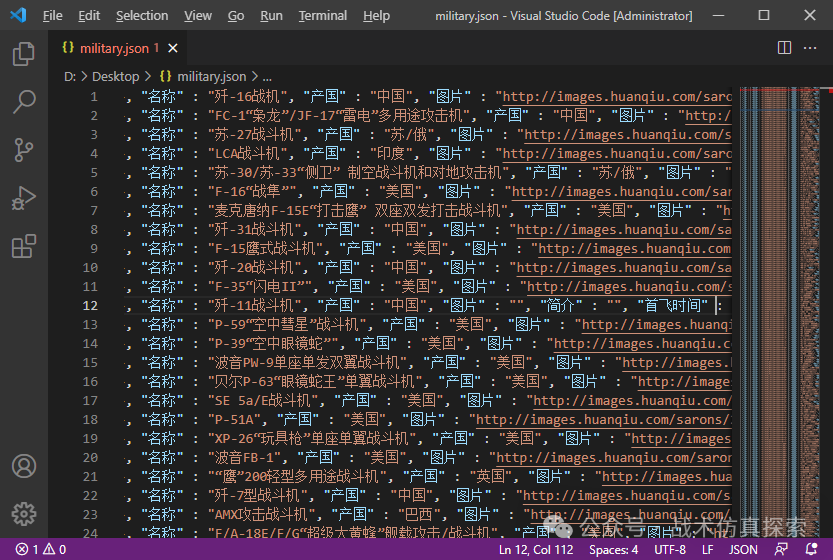Click line number 1 in the gutter
Image resolution: width=833 pixels, height=560 pixels.
click(94, 97)
